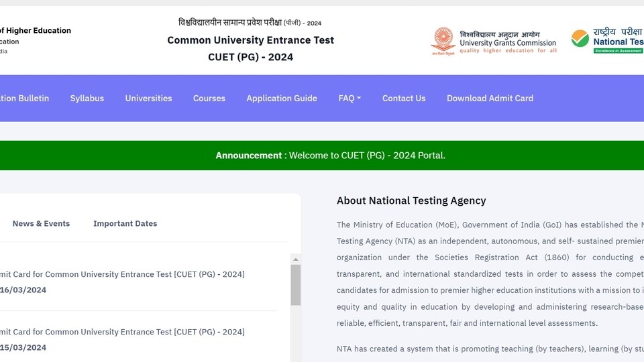The width and height of the screenshot is (644, 362).
Task: Switch to the Important Dates tab
Action: 125,224
